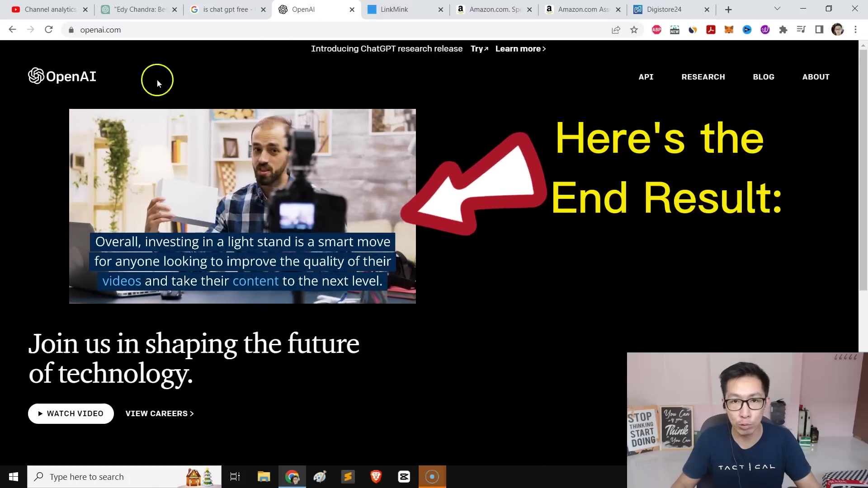
Task: Open the Adblock Plus extension icon
Action: coord(656,30)
